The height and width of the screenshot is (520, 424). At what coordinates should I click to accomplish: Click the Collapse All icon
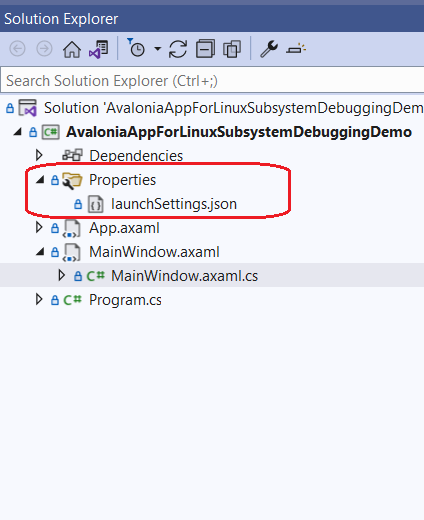[205, 49]
